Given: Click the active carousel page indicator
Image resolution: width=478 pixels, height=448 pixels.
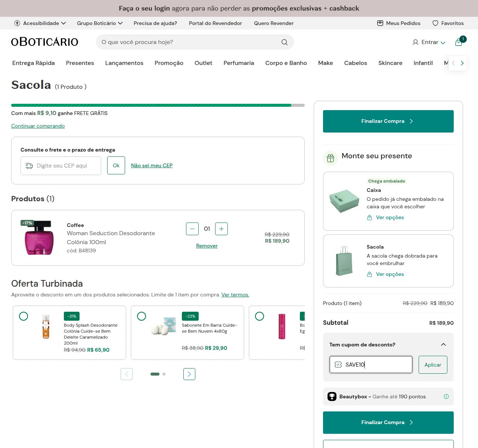Looking at the screenshot, I should (x=155, y=374).
